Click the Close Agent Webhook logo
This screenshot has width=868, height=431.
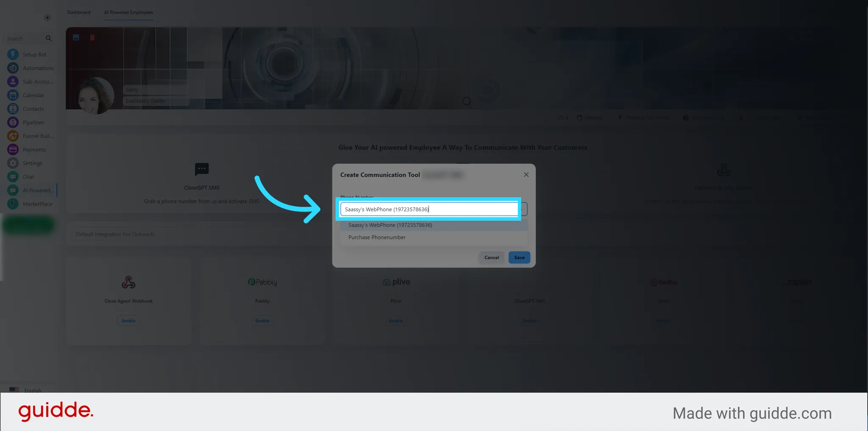coord(128,282)
